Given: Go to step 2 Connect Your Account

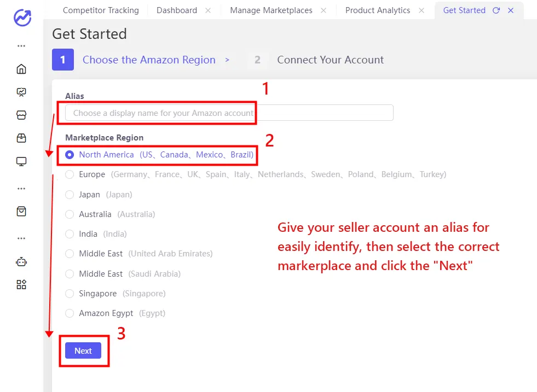Looking at the screenshot, I should click(330, 60).
